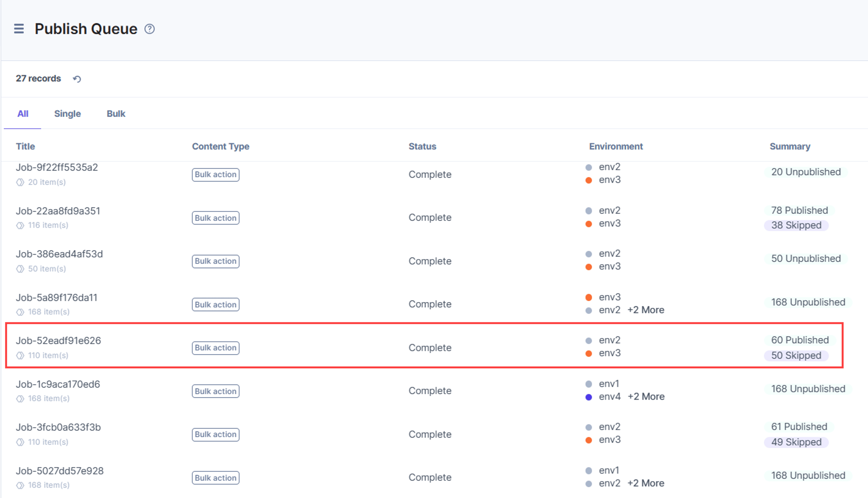
Task: Click items icon under Job-52eadf91e626
Action: click(20, 356)
